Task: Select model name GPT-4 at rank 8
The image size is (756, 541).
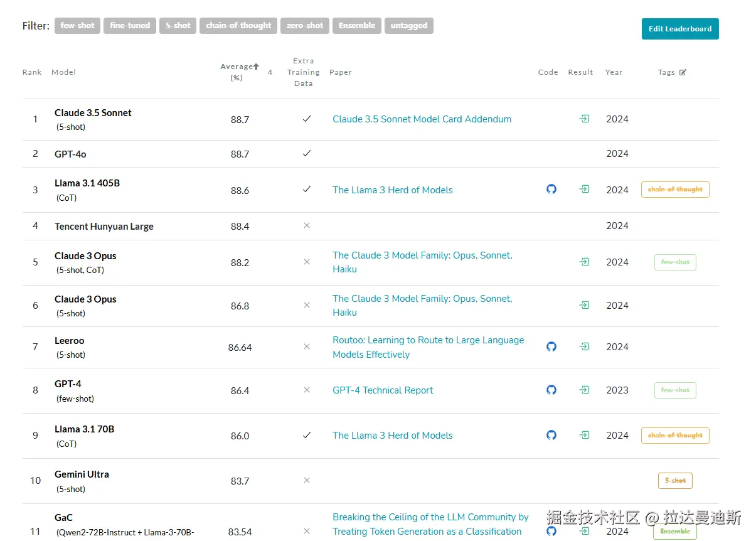Action: point(68,384)
